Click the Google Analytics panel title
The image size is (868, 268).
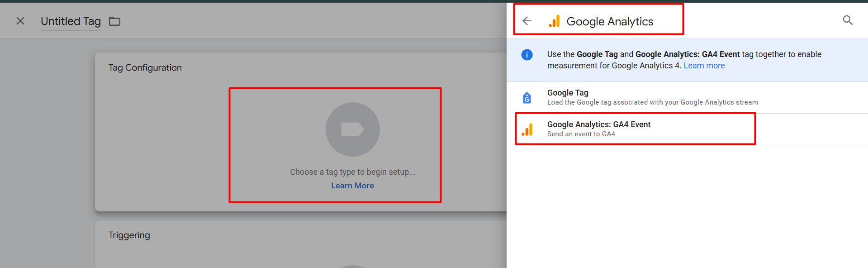tap(609, 21)
